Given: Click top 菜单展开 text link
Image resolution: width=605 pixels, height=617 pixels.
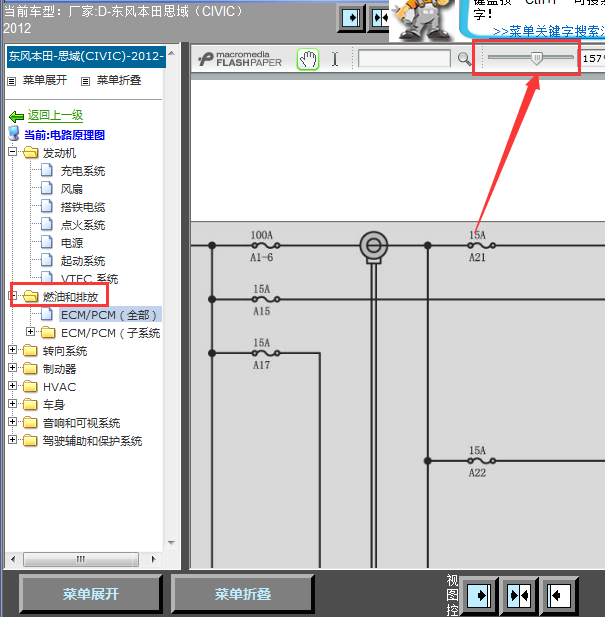Looking at the screenshot, I should coord(45,80).
